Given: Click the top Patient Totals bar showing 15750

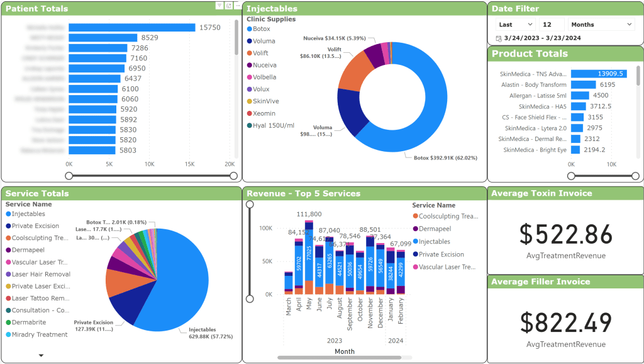Looking at the screenshot, I should pos(132,28).
